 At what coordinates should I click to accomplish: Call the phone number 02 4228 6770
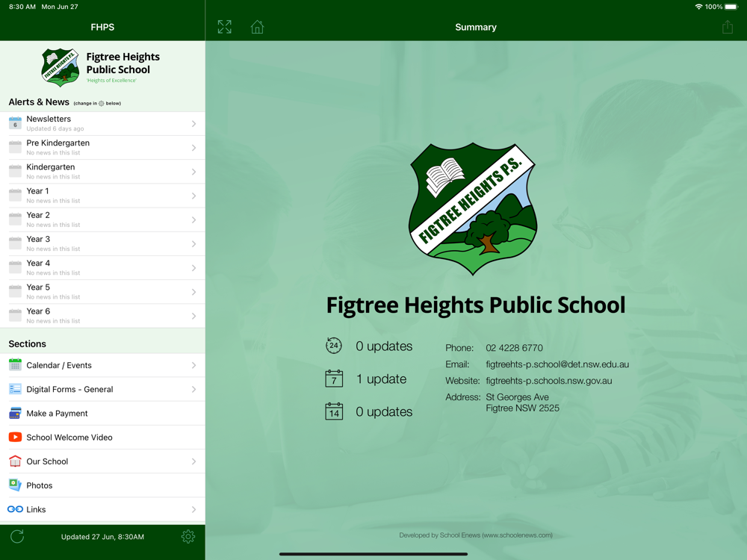(514, 348)
